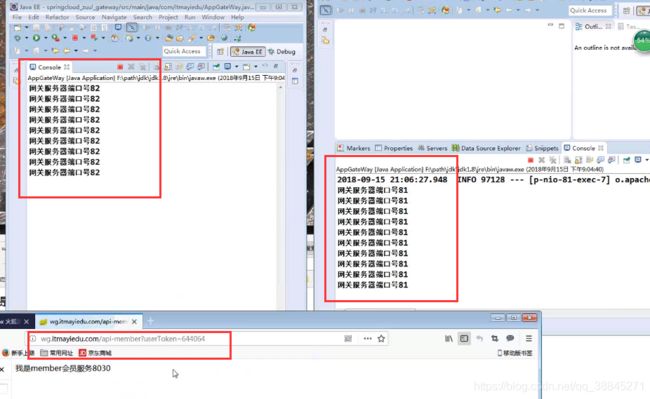Image resolution: width=650 pixels, height=399 pixels.
Task: Select wg.itmayiedu.com browser tab
Action: click(89, 322)
